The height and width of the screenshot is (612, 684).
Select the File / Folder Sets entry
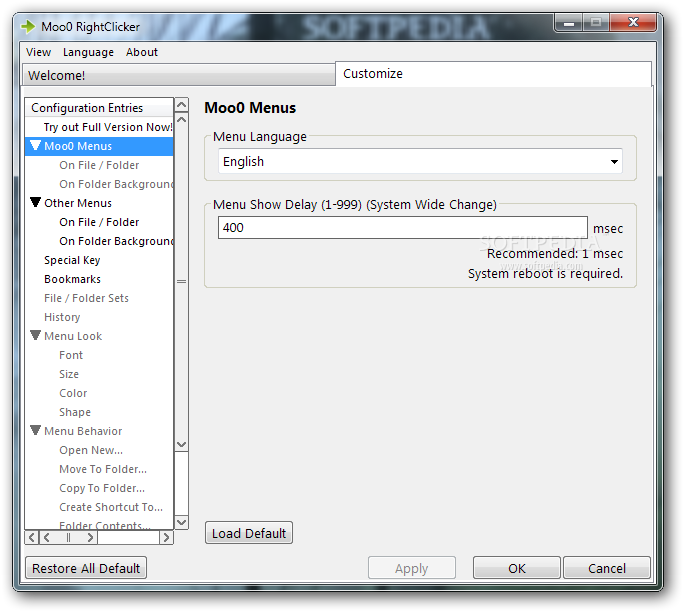(x=86, y=298)
